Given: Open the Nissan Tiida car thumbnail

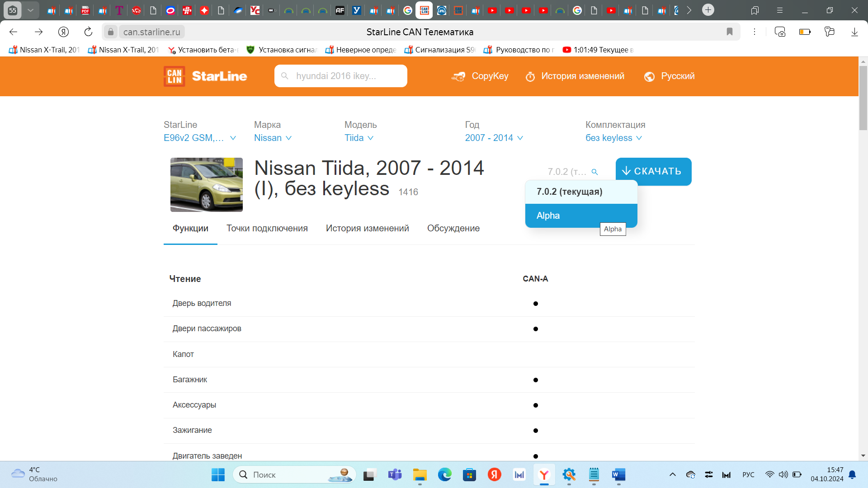Looking at the screenshot, I should pos(207,185).
